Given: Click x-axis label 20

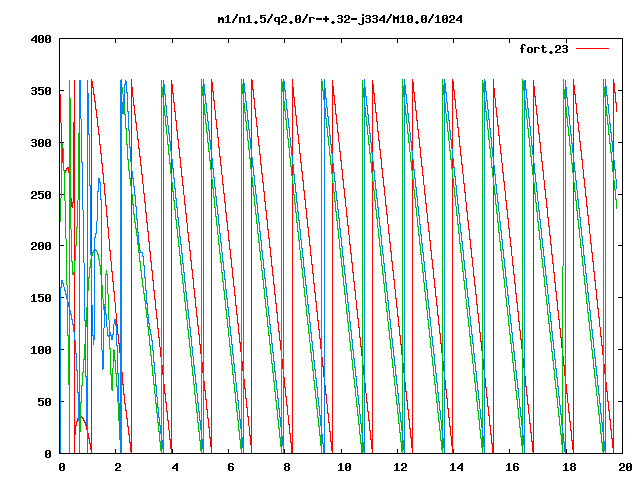Looking at the screenshot, I should (625, 467).
